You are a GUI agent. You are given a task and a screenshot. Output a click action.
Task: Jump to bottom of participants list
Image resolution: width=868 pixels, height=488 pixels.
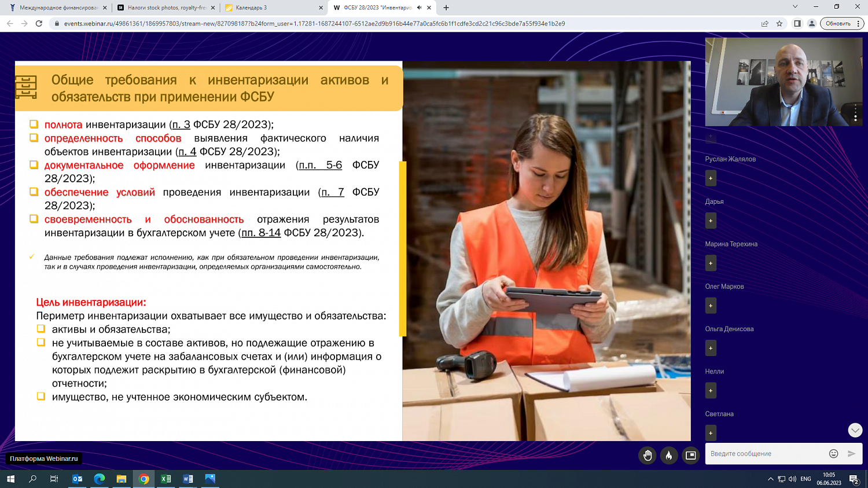point(855,430)
